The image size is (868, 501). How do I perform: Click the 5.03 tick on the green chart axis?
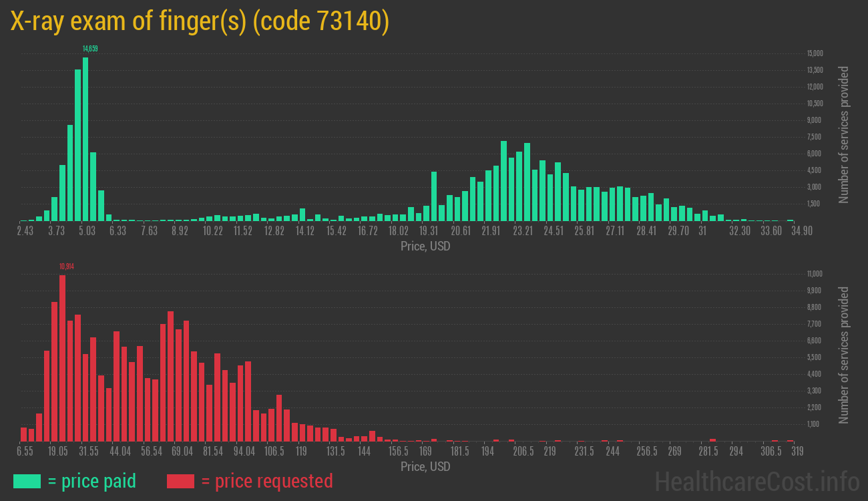tap(87, 230)
